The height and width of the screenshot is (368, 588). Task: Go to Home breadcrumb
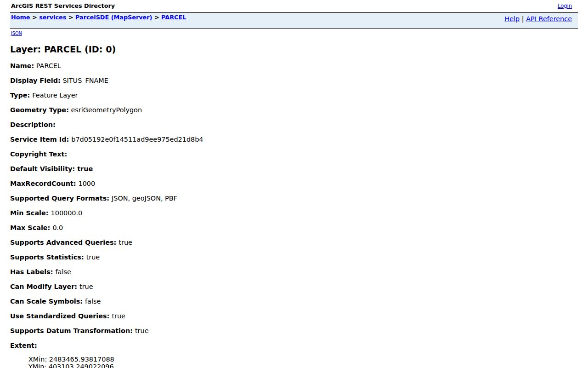tap(20, 17)
